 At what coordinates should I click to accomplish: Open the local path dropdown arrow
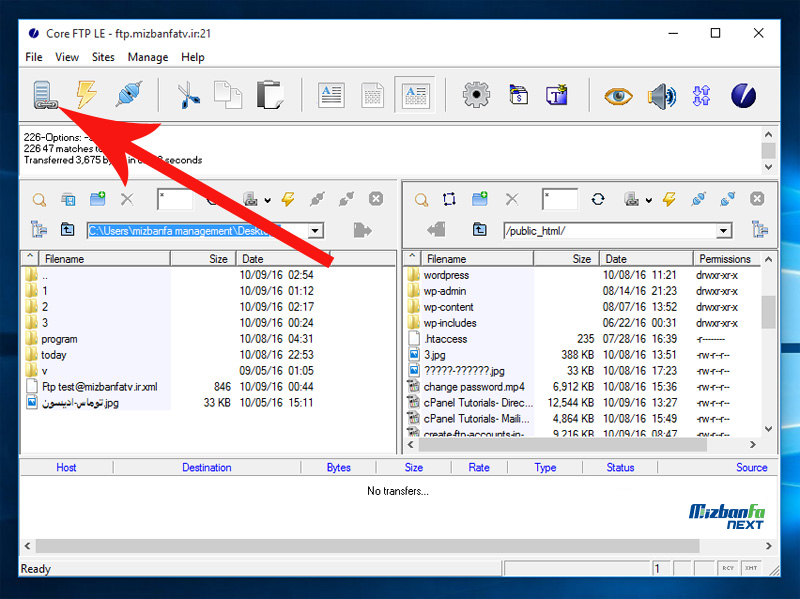point(315,231)
